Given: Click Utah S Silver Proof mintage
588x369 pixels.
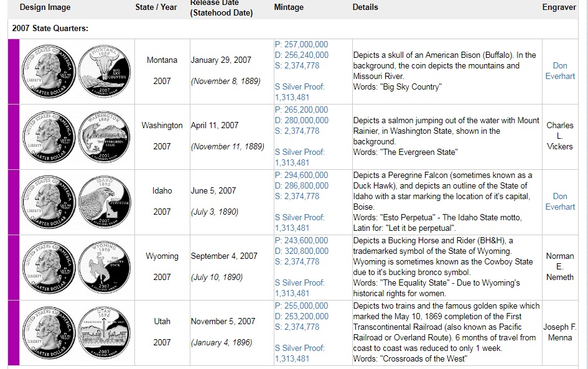Looking at the screenshot, I should click(x=300, y=353).
